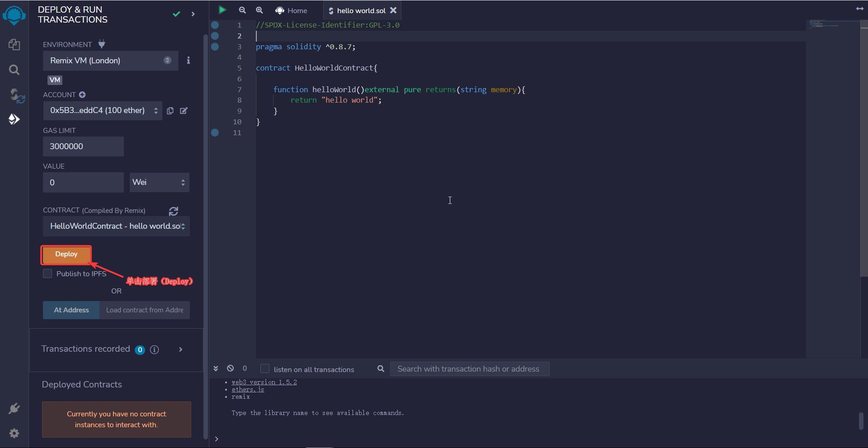The width and height of the screenshot is (868, 448).
Task: Open the Wei unit dropdown
Action: (x=159, y=182)
